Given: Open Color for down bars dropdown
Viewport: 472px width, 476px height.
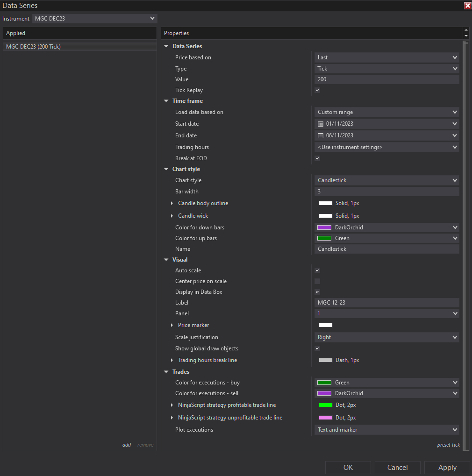Looking at the screenshot, I should [386, 227].
